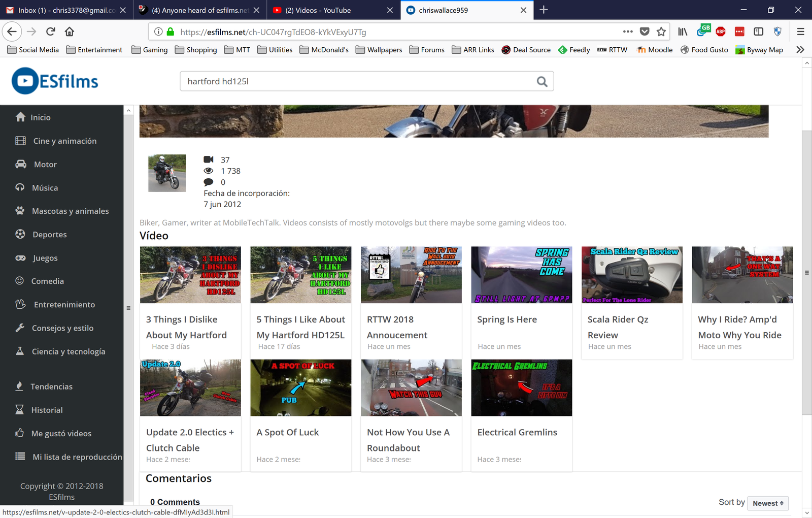Select the Ciencia y tecnología flask icon
The height and width of the screenshot is (518, 812).
tap(20, 351)
